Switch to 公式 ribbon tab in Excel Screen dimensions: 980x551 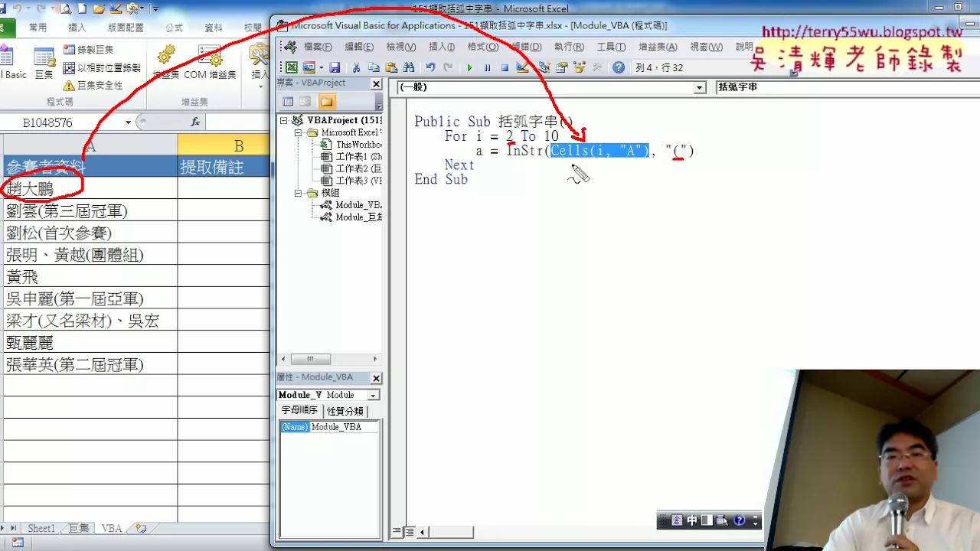[x=175, y=28]
